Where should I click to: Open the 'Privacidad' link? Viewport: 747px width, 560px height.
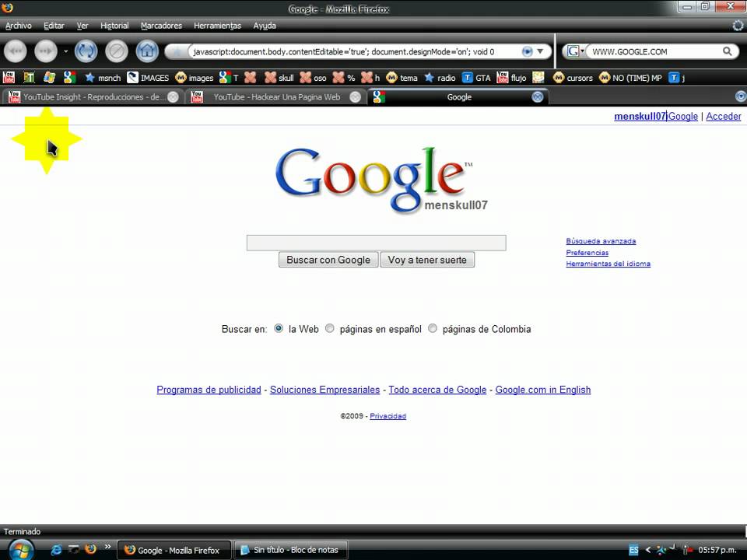click(388, 415)
